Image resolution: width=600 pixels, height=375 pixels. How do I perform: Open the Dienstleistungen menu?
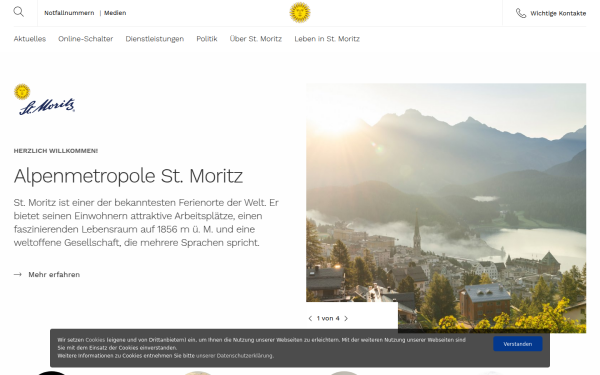click(x=155, y=39)
